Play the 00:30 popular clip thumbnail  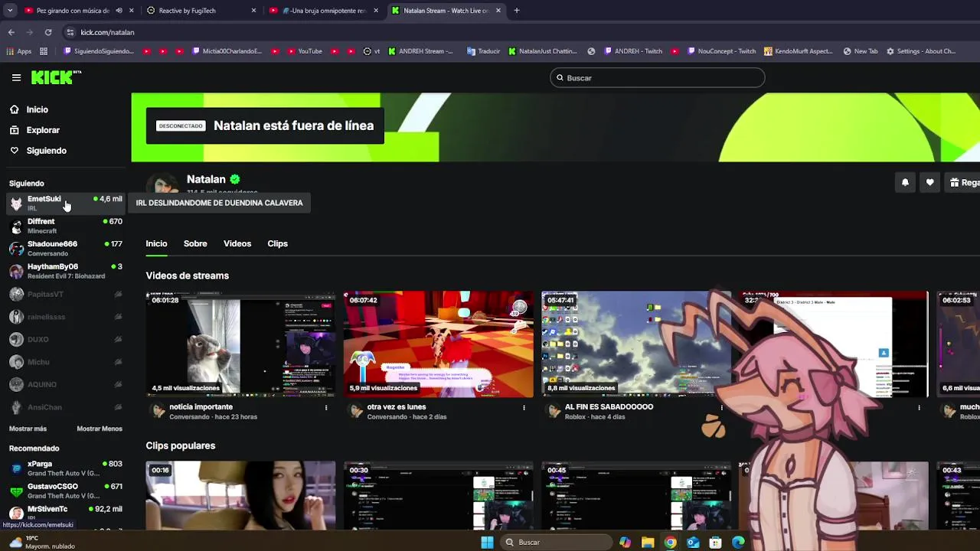point(439,495)
